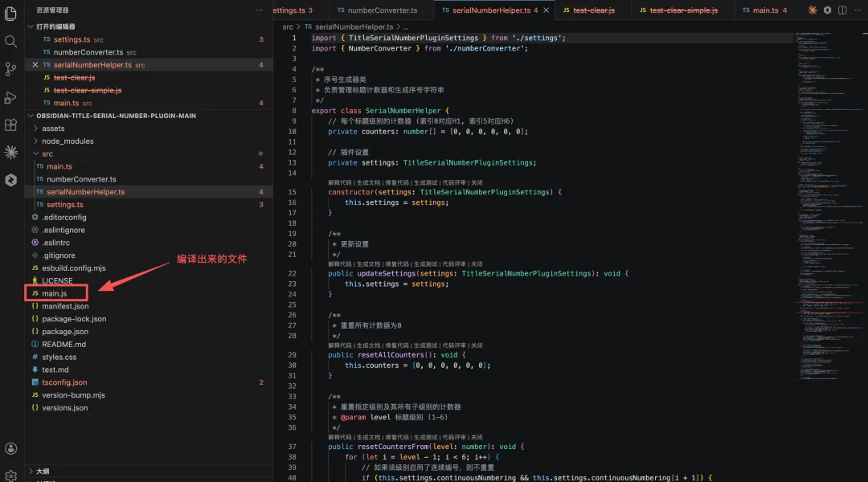The width and height of the screenshot is (868, 482).
Task: Close the serialNumberHelper.ts editor tab
Action: 547,10
